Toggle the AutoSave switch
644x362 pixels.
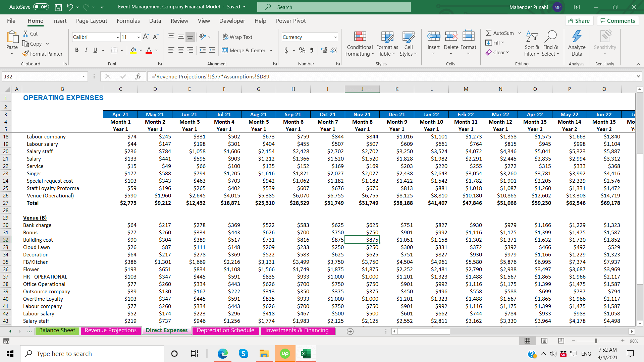click(x=41, y=7)
